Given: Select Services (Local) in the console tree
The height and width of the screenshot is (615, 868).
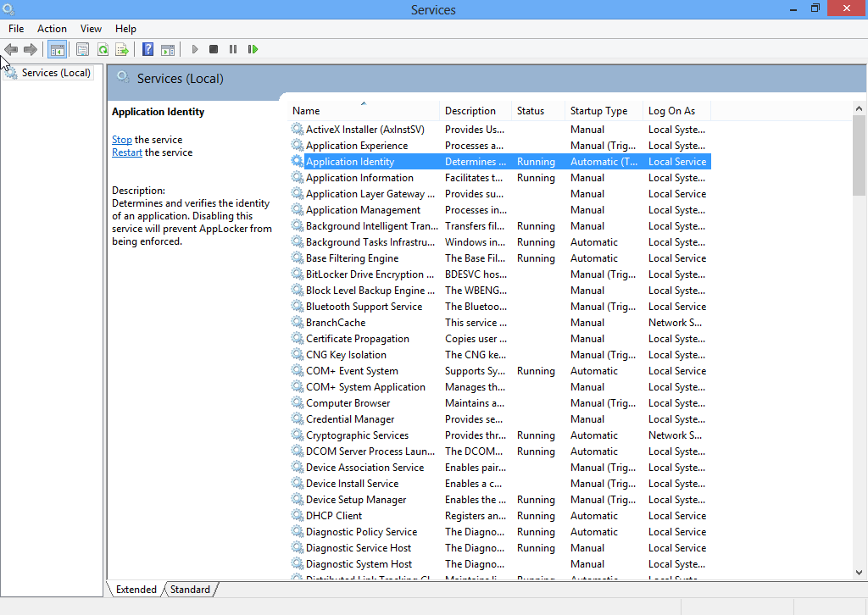Looking at the screenshot, I should click(x=56, y=73).
